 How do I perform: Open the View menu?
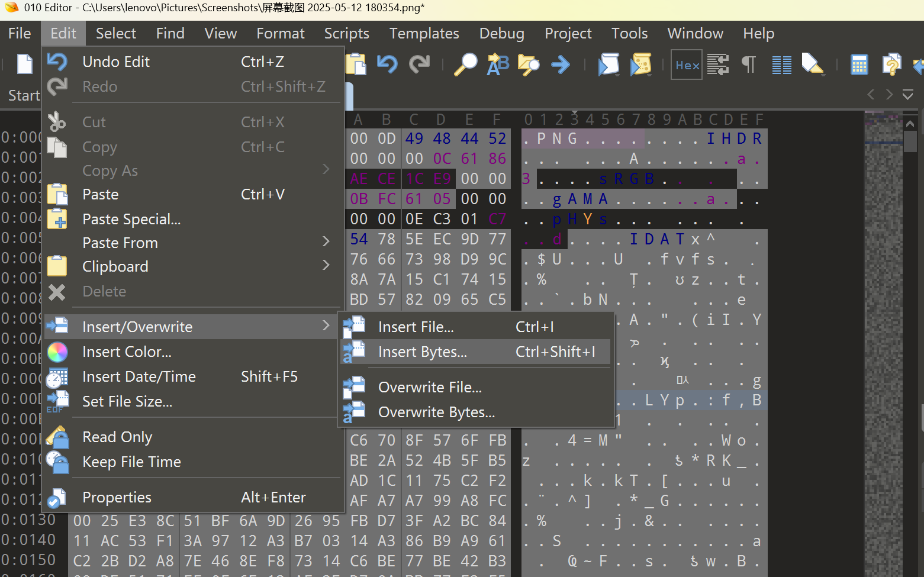pyautogui.click(x=221, y=33)
